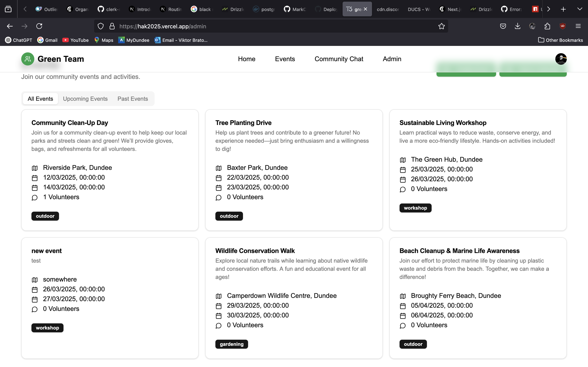Open the downloads arrow icon
Image resolution: width=588 pixels, height=367 pixels.
pos(518,26)
